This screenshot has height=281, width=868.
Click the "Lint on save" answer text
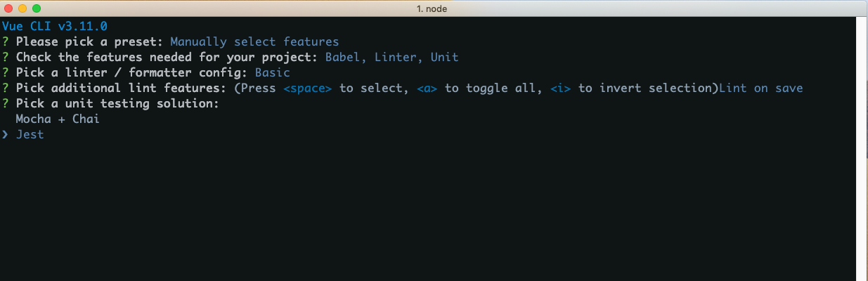(761, 89)
